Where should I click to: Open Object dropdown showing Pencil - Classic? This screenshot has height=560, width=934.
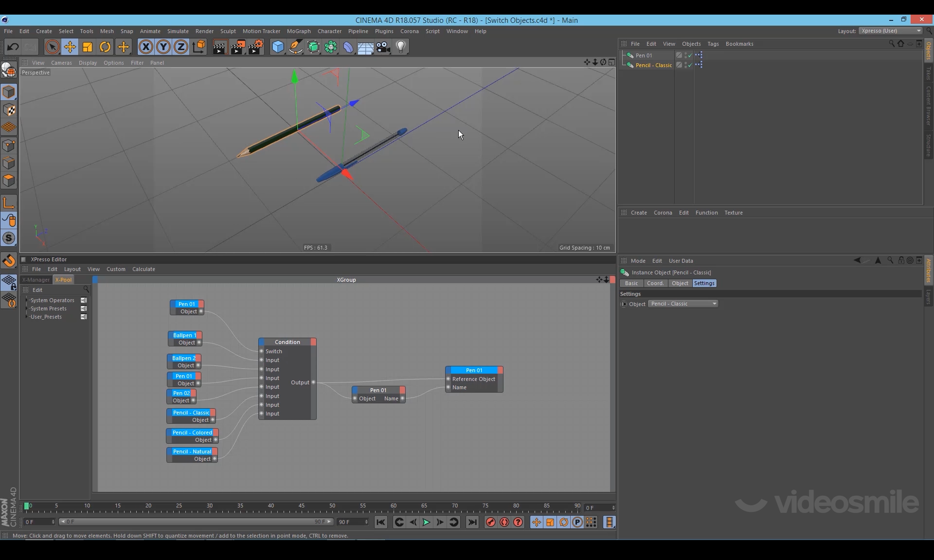point(683,304)
